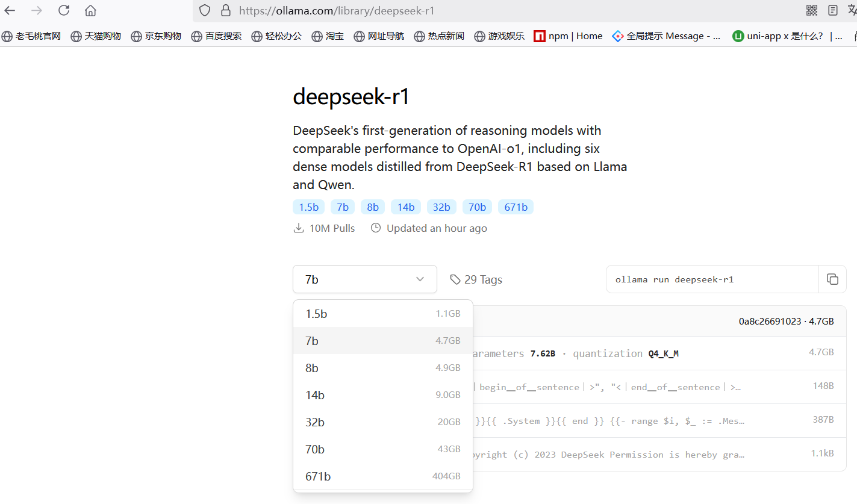Choose 14b 9.0GB from the dropdown list
857x504 pixels.
click(383, 395)
